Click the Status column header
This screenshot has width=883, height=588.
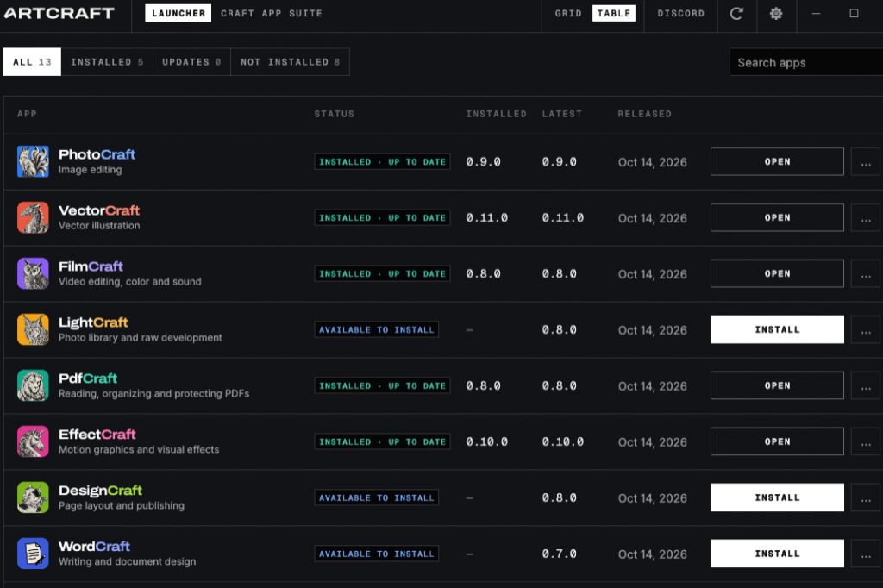pyautogui.click(x=335, y=114)
